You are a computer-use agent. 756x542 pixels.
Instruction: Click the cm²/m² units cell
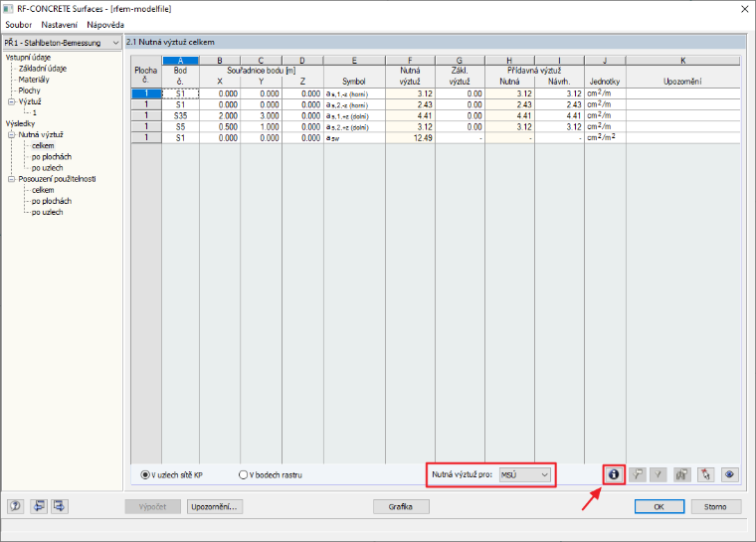pyautogui.click(x=605, y=138)
